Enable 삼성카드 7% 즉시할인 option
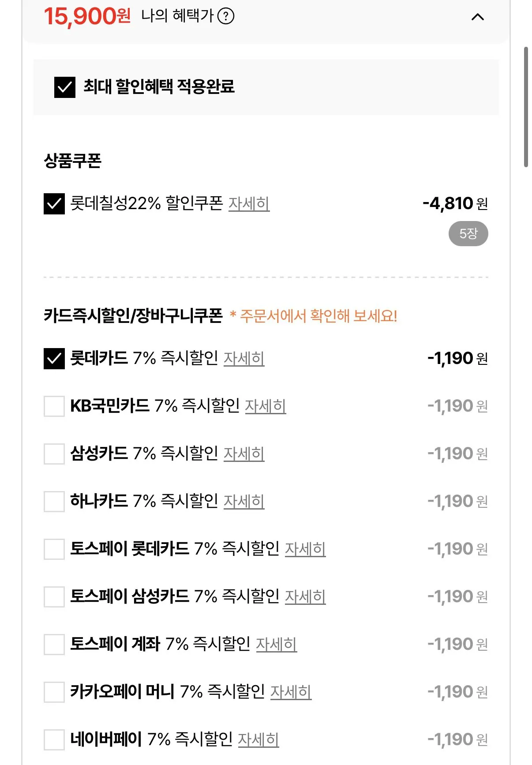Viewport: 532px width, 765px height. pos(54,454)
